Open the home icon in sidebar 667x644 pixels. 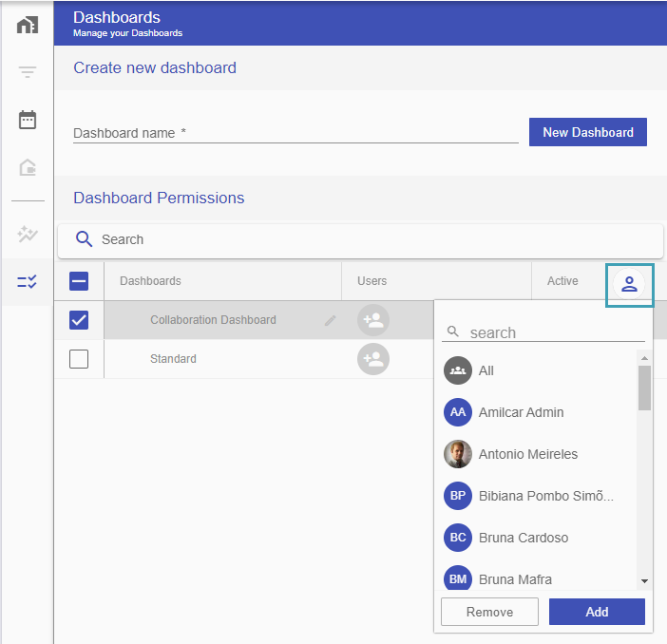click(28, 25)
